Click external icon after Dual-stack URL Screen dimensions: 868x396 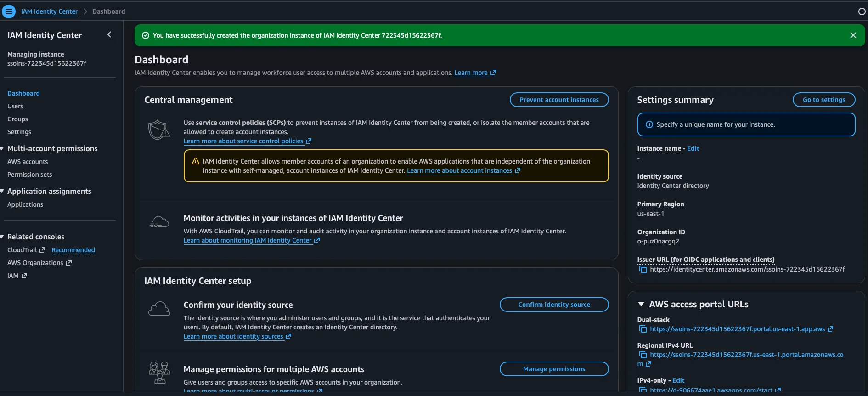pos(830,329)
